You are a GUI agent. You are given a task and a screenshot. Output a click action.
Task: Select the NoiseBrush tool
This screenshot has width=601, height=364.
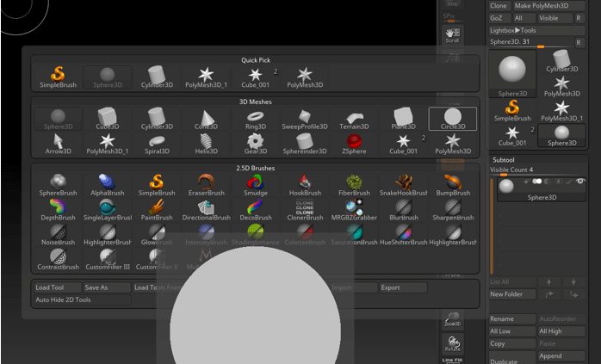click(58, 235)
